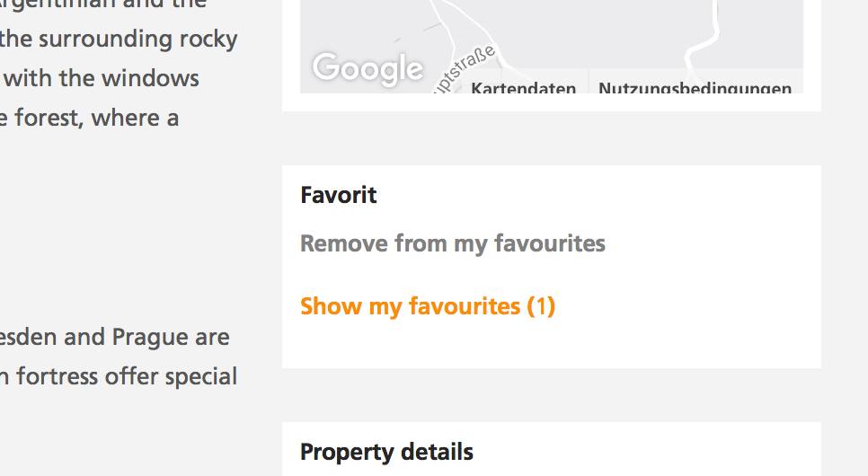Click the text line 'with the windows'
The width and height of the screenshot is (868, 476).
coord(101,78)
